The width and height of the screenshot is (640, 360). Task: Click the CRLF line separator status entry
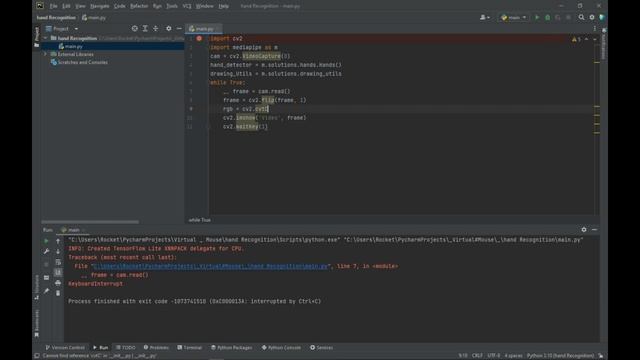coord(477,356)
